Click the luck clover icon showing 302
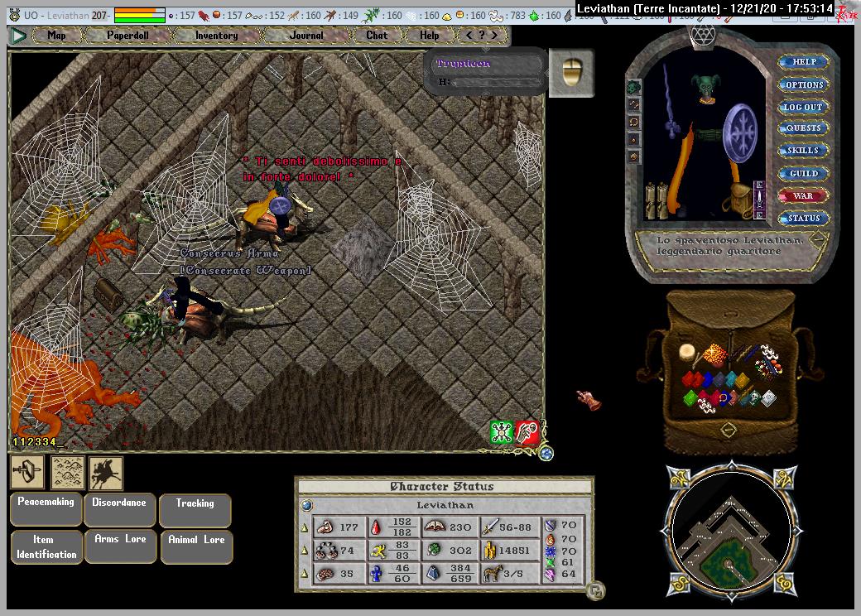Viewport: 861px width, 616px height. [x=435, y=550]
